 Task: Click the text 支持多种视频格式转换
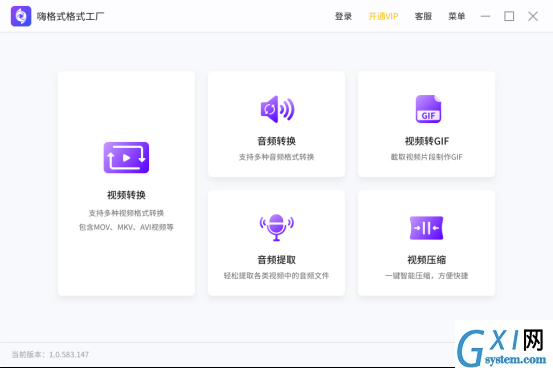click(126, 213)
